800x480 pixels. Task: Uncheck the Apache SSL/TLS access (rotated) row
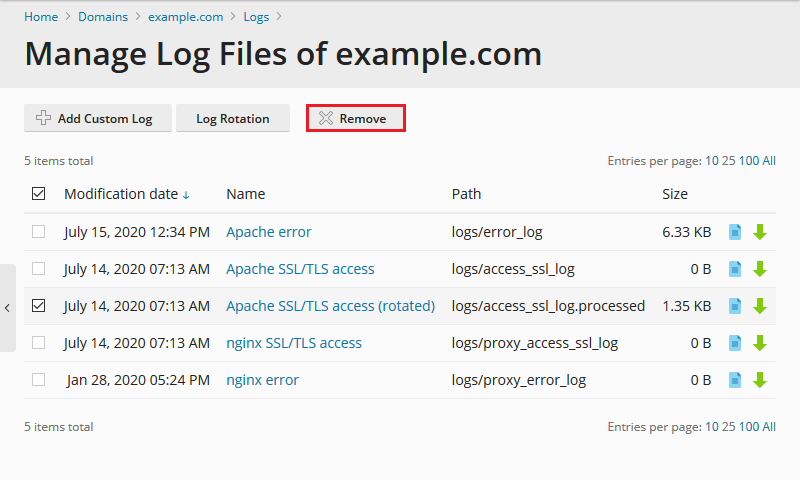[x=39, y=306]
